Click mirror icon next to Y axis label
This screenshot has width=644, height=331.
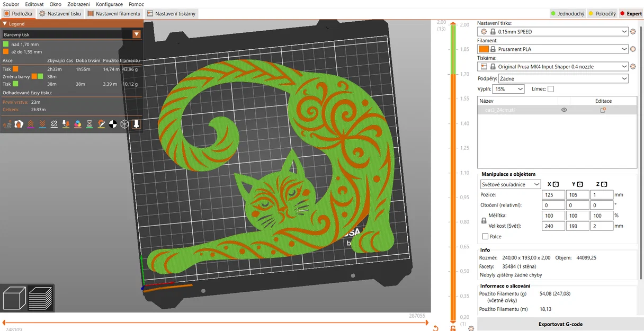(580, 184)
